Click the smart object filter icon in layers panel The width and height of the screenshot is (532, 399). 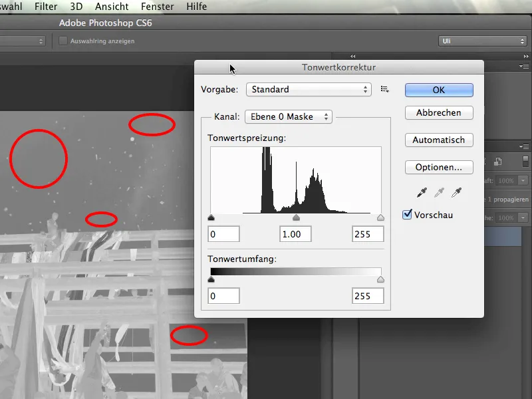[x=497, y=162]
